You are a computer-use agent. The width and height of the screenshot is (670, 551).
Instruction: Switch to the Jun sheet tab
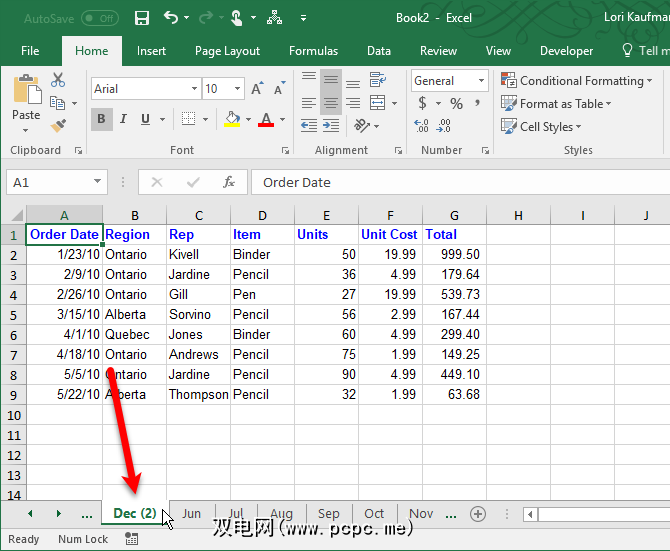pyautogui.click(x=191, y=514)
